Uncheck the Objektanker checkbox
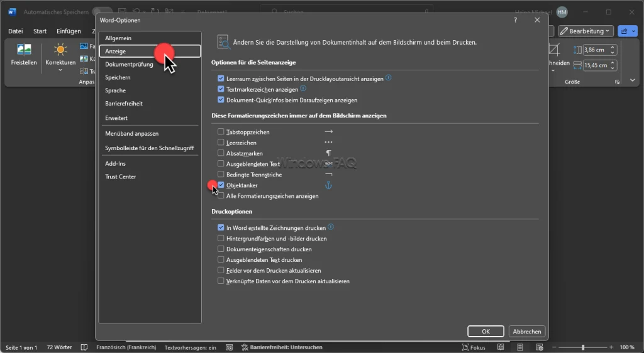The width and height of the screenshot is (644, 353). 221,185
